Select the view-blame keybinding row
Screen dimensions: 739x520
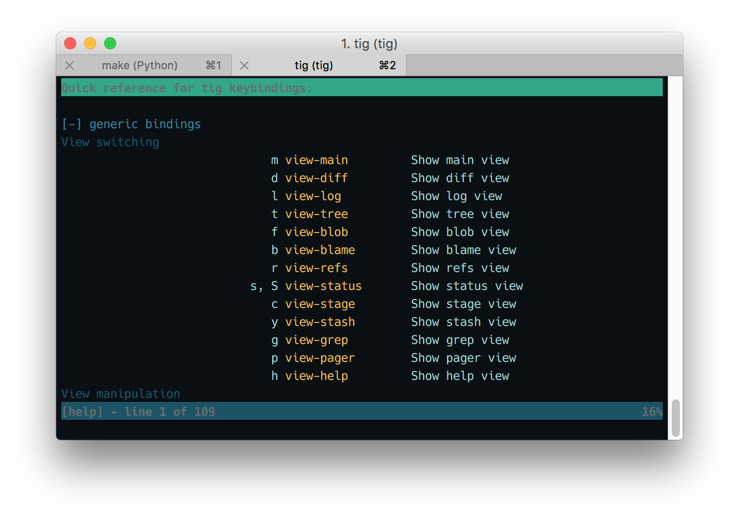point(362,250)
